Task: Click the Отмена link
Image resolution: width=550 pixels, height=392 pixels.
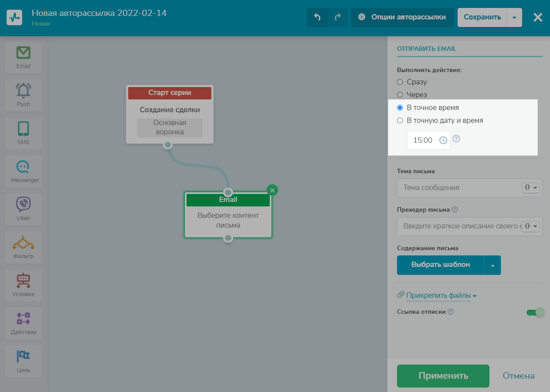Action: coord(518,376)
